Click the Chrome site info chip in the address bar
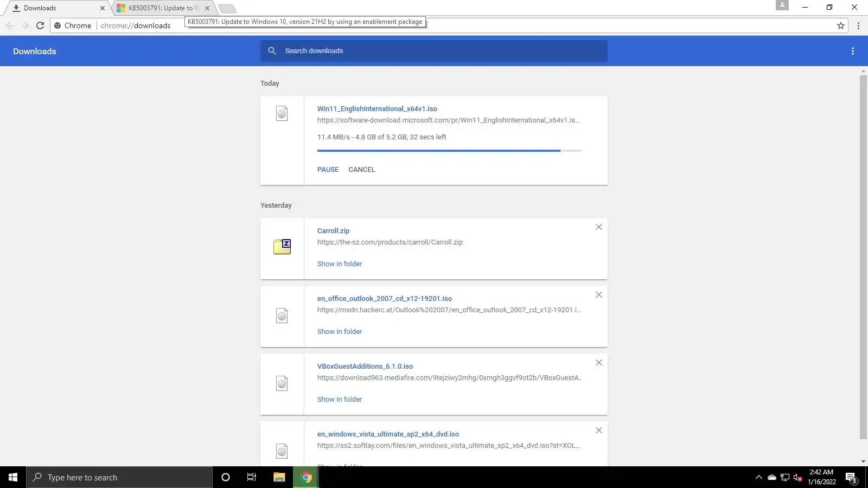The image size is (868, 488). (x=73, y=25)
